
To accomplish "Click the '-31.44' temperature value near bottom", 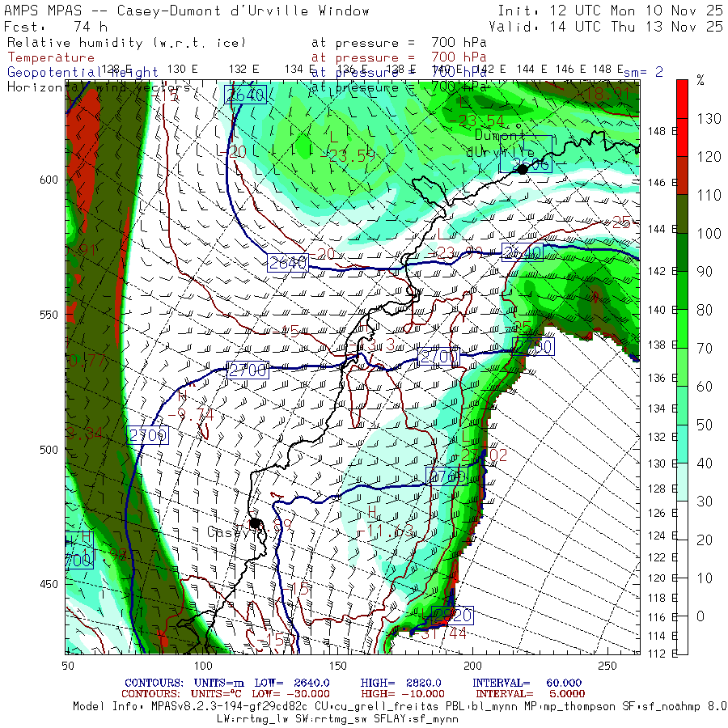I will click(438, 633).
